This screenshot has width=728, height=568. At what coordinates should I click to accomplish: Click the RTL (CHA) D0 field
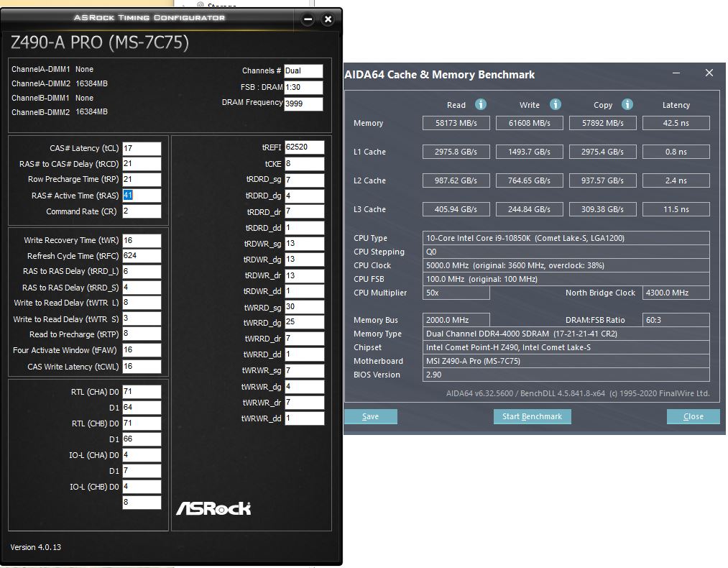click(x=142, y=392)
